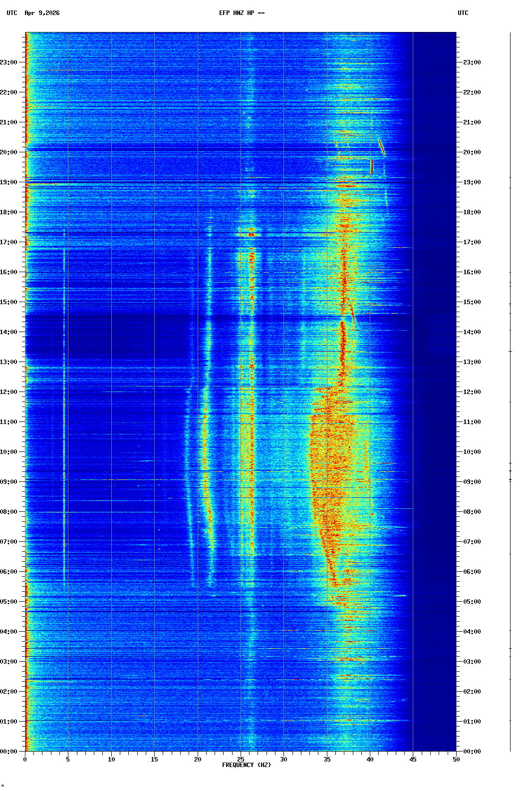Click the 25 tick label on frequency axis
532x791 pixels.
click(x=241, y=760)
